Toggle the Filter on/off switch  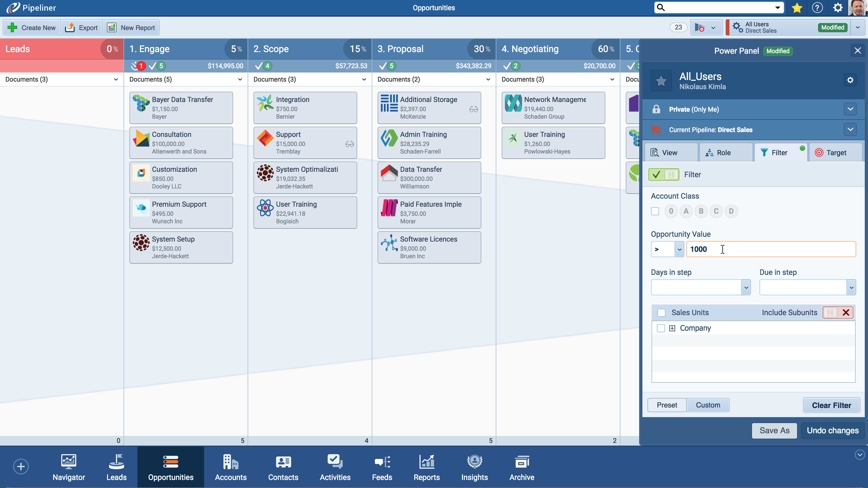point(664,174)
